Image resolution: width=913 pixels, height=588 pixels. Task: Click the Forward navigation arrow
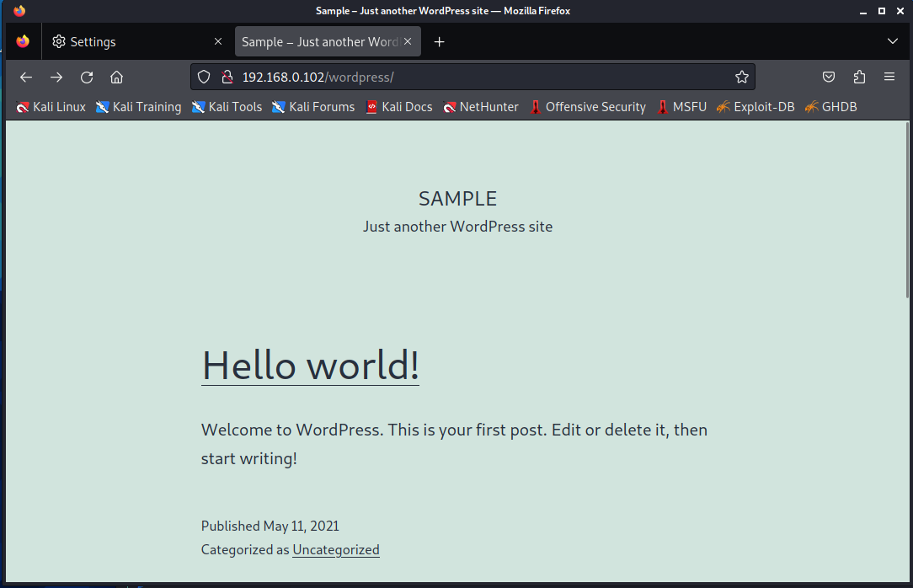coord(56,78)
